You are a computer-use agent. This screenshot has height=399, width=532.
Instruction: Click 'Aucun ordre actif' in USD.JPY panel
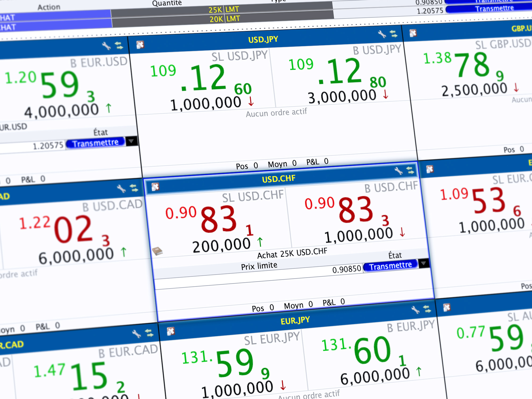(276, 113)
